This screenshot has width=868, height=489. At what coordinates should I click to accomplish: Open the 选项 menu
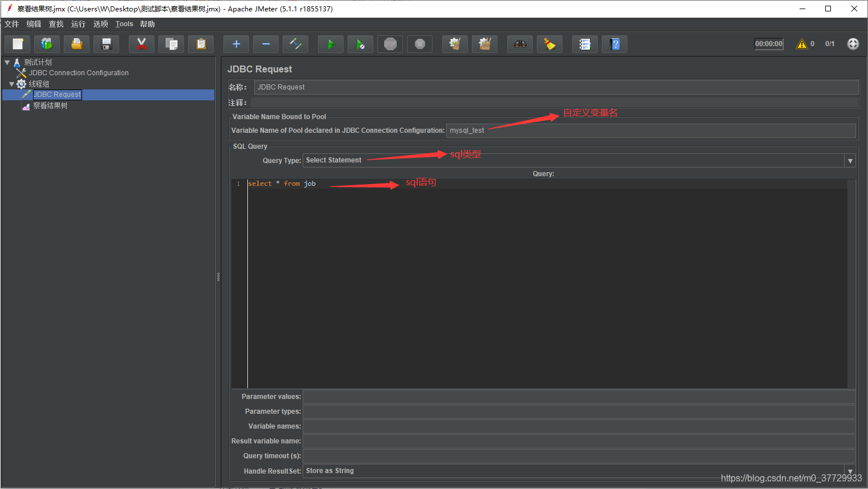point(100,24)
